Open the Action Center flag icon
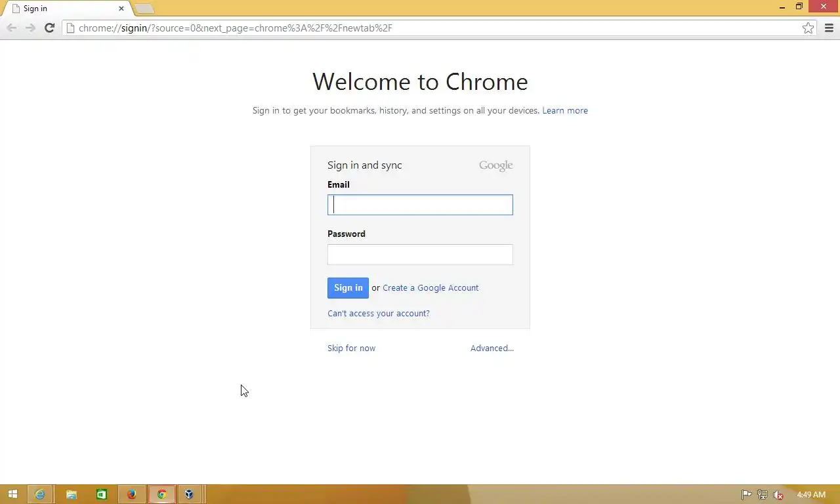The width and height of the screenshot is (840, 504). [x=747, y=495]
